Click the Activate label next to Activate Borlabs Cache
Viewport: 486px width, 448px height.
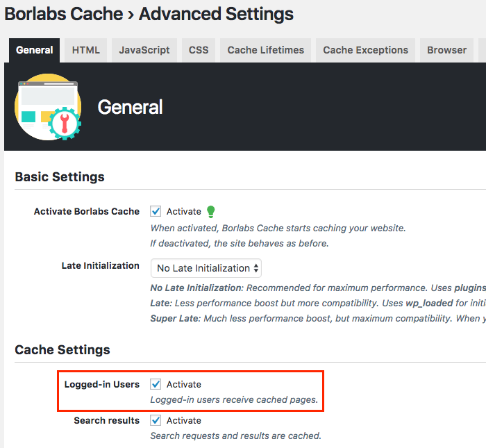pyautogui.click(x=184, y=211)
